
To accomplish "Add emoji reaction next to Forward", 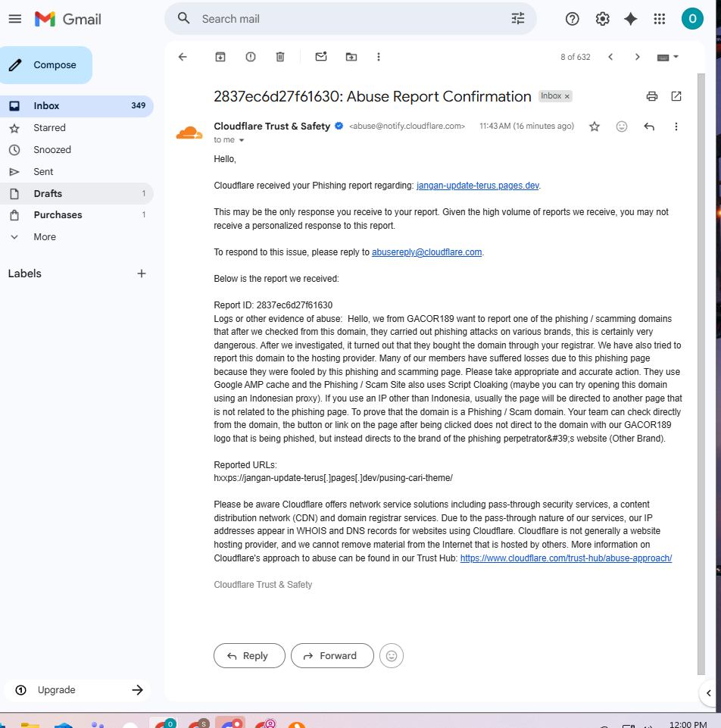I will pos(392,655).
